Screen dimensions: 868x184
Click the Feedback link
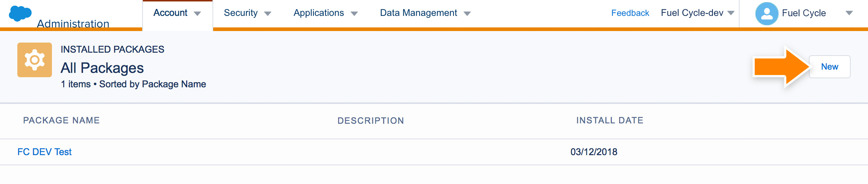point(630,13)
